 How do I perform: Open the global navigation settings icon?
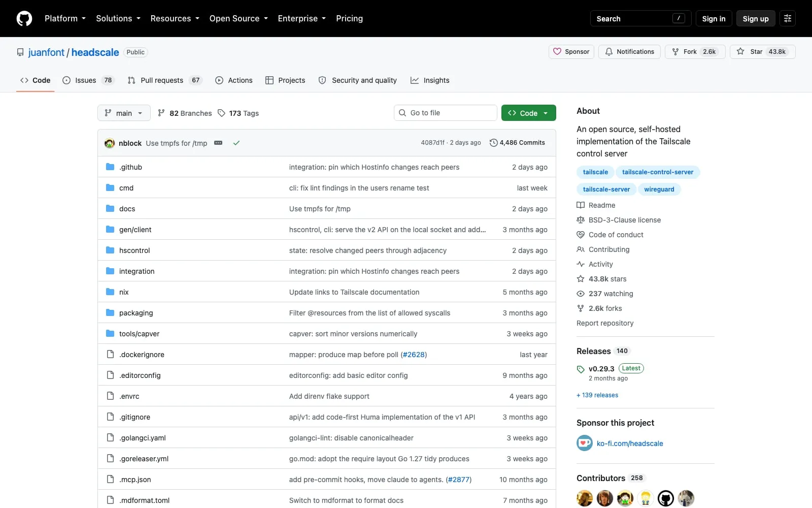click(788, 18)
